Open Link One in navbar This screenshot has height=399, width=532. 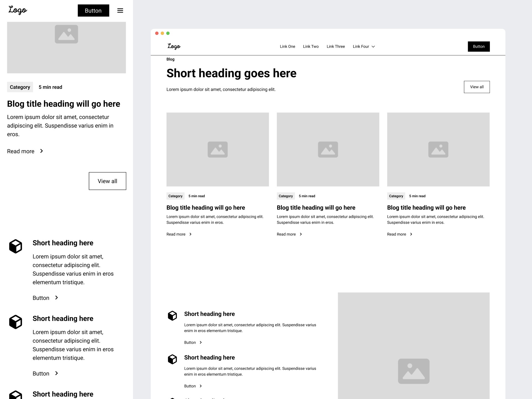click(287, 47)
